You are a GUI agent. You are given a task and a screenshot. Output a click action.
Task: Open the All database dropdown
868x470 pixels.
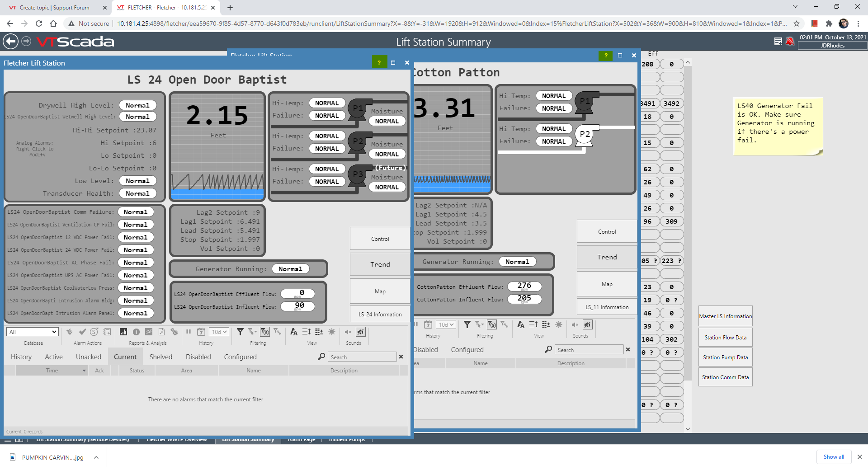click(33, 332)
